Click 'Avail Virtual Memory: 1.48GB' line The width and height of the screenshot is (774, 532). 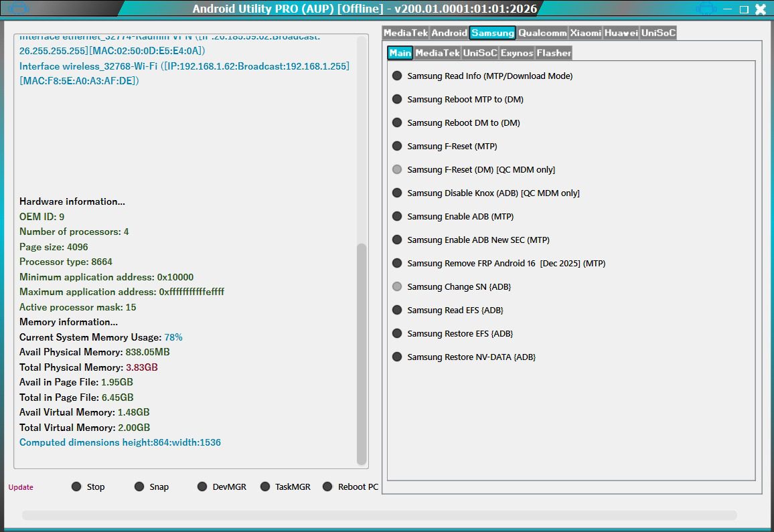[84, 413]
